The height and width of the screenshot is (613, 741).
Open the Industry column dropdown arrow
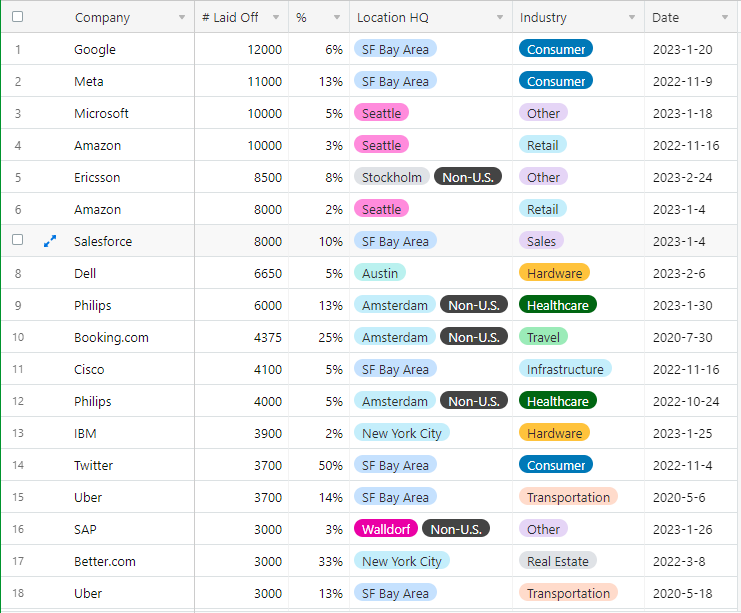[x=631, y=17]
